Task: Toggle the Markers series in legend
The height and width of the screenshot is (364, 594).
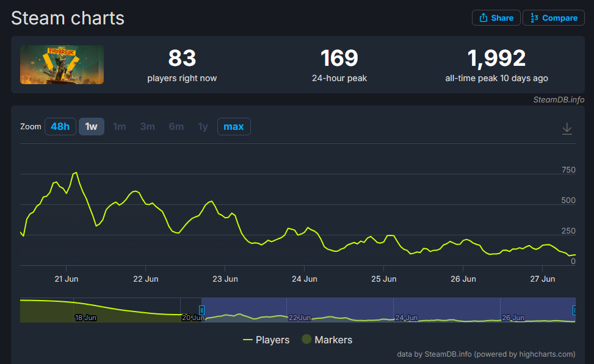Action: point(327,340)
